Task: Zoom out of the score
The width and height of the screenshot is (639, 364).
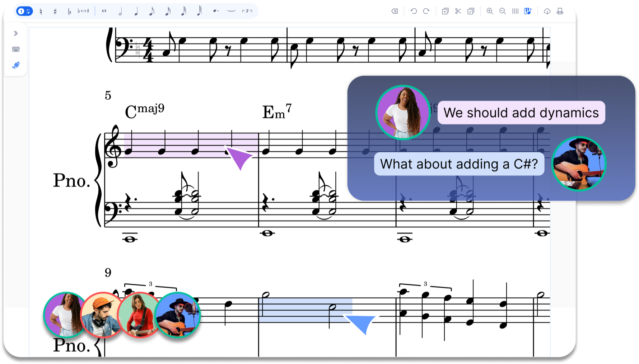Action: pos(503,11)
